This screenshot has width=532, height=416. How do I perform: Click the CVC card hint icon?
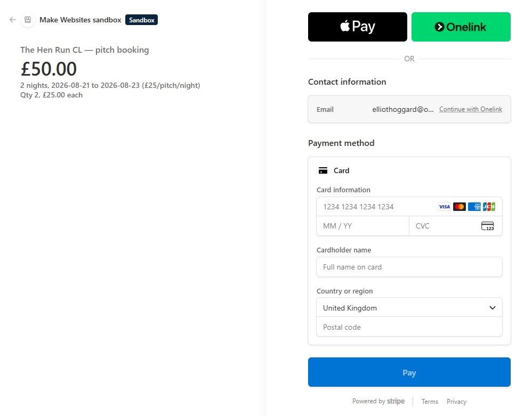point(488,226)
